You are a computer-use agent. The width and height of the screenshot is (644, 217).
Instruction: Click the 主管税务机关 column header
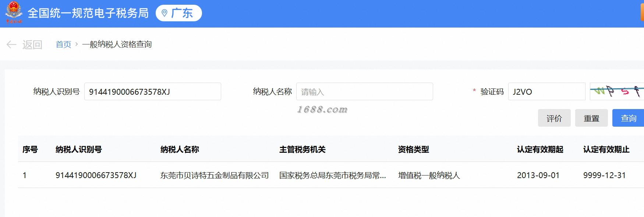click(x=302, y=149)
